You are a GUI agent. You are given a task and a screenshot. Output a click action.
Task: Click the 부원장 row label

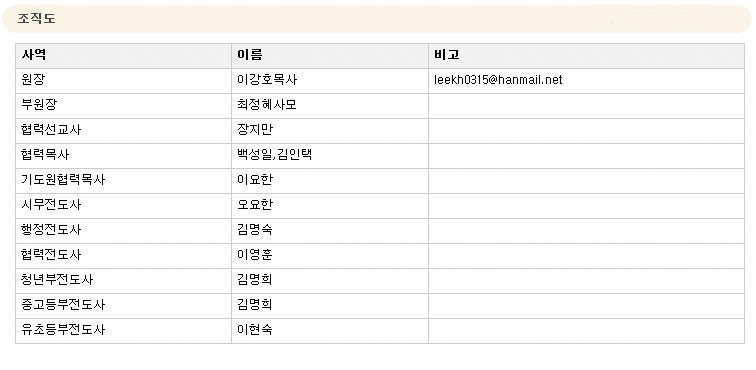(x=39, y=105)
